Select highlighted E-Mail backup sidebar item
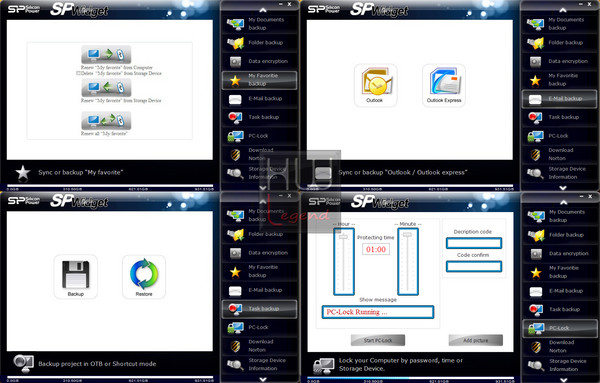This screenshot has width=600, height=383. [559, 99]
